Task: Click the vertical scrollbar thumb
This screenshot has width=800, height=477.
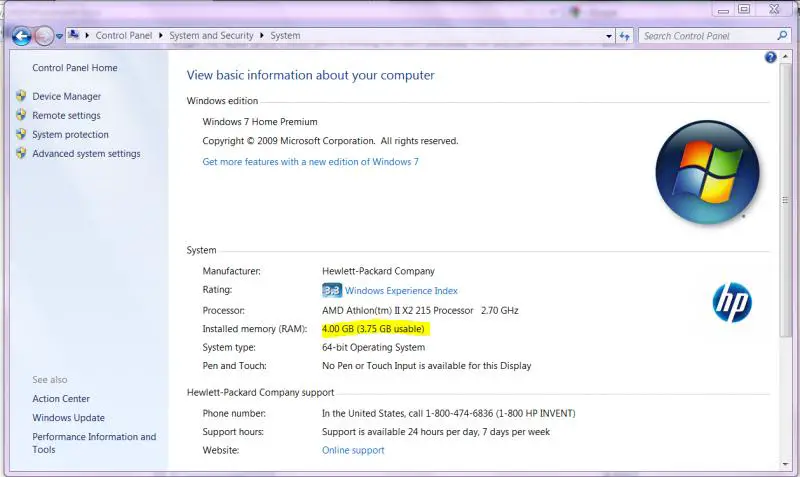Action: (785, 200)
